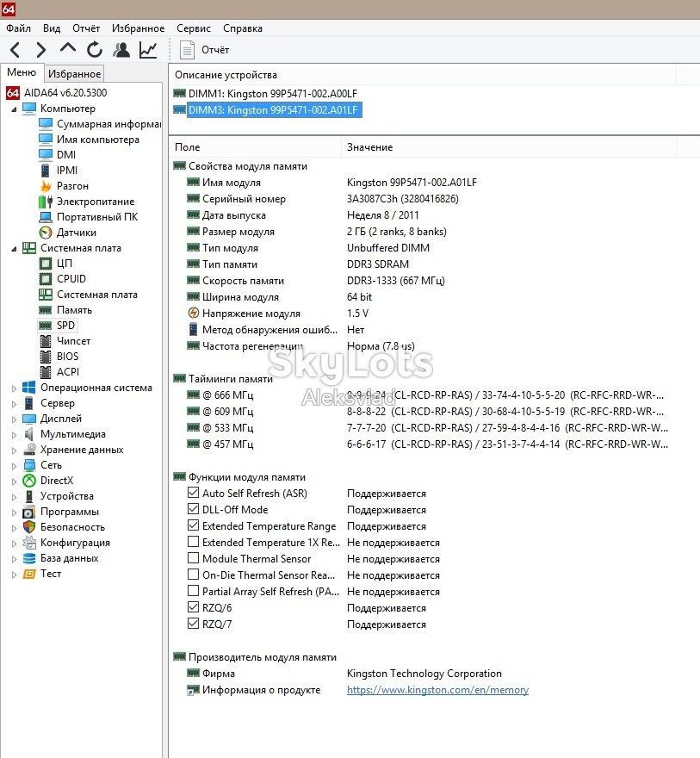Viewport: 700px width, 758px height.
Task: Click the Мультимедиа speaker icon
Action: tap(29, 434)
